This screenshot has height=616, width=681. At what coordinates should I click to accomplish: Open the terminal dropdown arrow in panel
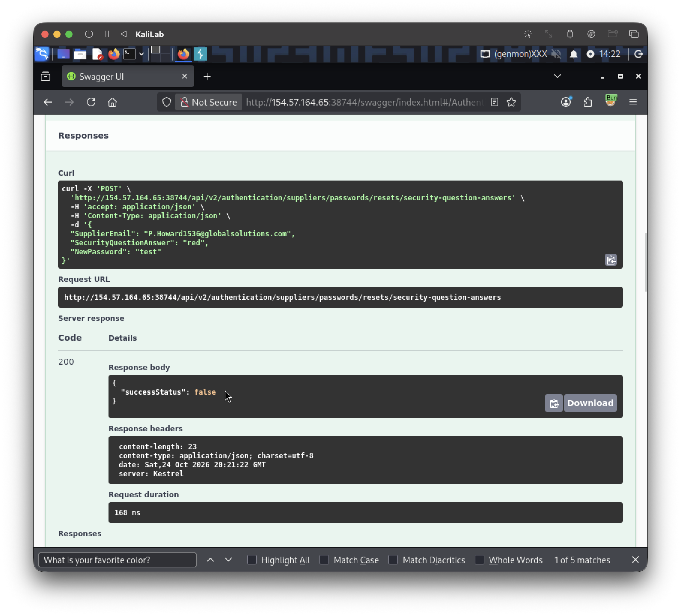[141, 54]
